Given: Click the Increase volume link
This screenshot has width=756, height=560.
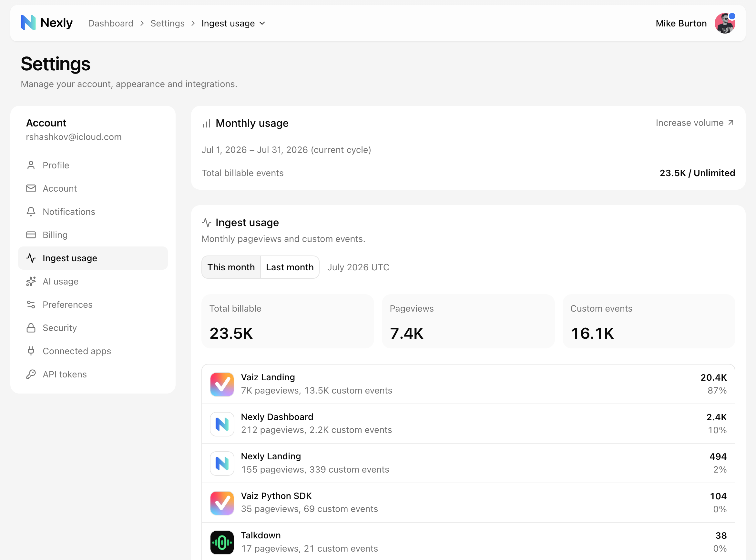Looking at the screenshot, I should 695,123.
